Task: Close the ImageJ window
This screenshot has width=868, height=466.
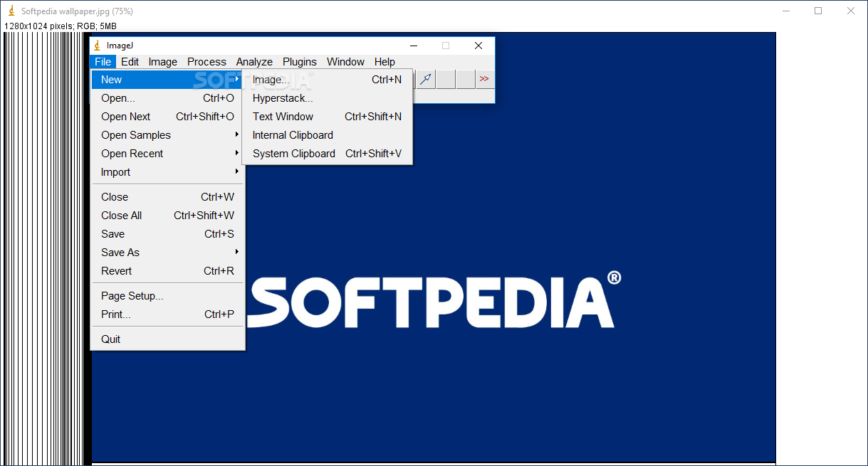Action: point(479,46)
